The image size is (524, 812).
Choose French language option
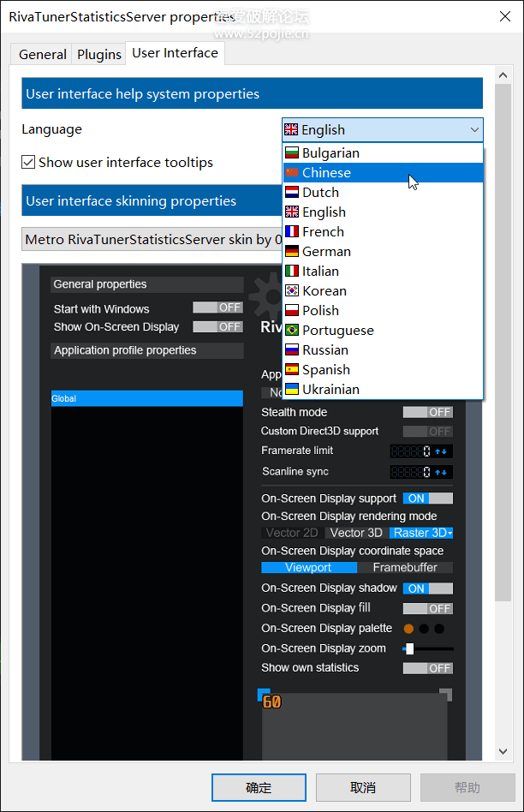pos(384,232)
